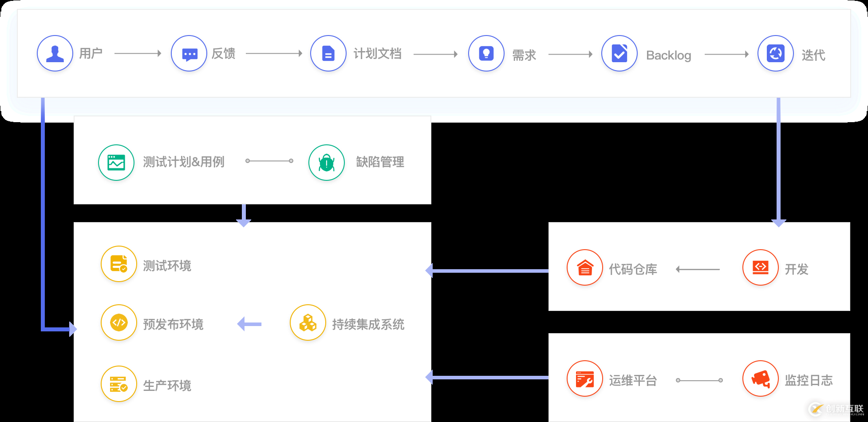The height and width of the screenshot is (422, 868).
Task: Open the 持续集成系统 cubes icon
Action: [x=308, y=323]
